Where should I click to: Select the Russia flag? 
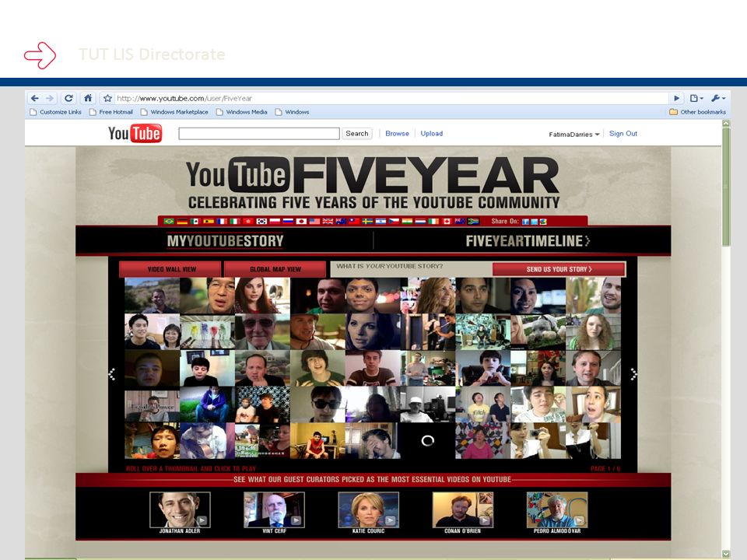pyautogui.click(x=288, y=222)
